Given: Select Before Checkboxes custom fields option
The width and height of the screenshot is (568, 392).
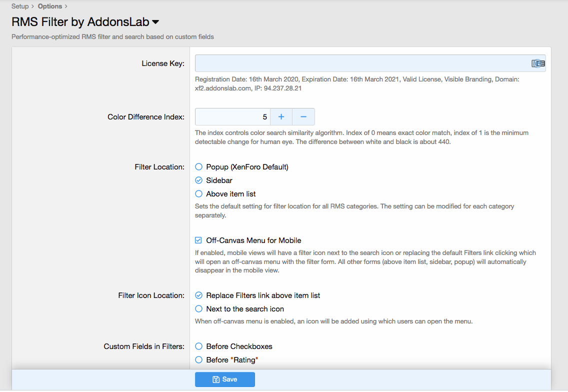Looking at the screenshot, I should 199,346.
